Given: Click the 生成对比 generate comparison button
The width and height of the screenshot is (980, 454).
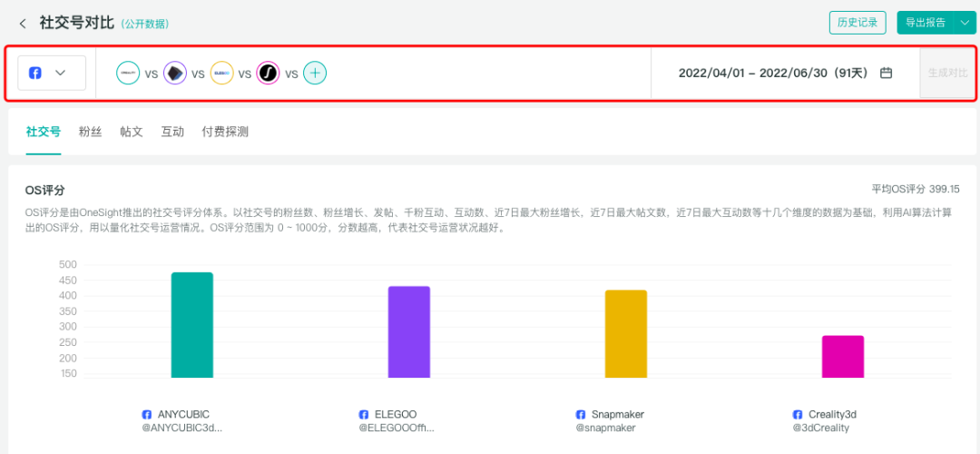Looking at the screenshot, I should click(x=946, y=73).
